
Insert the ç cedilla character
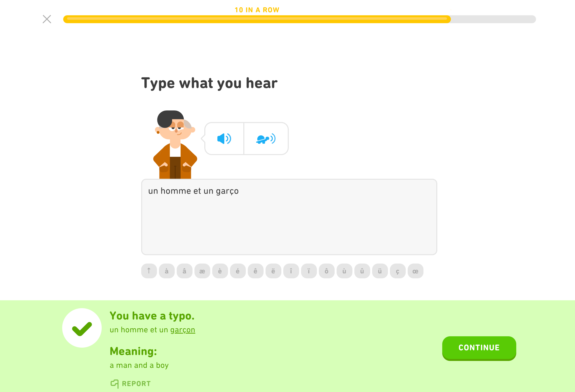[x=398, y=271]
